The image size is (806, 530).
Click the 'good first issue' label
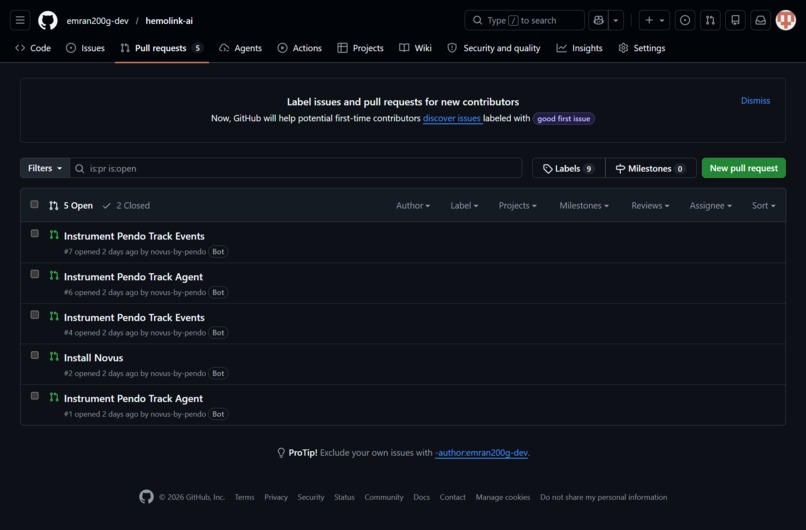563,119
